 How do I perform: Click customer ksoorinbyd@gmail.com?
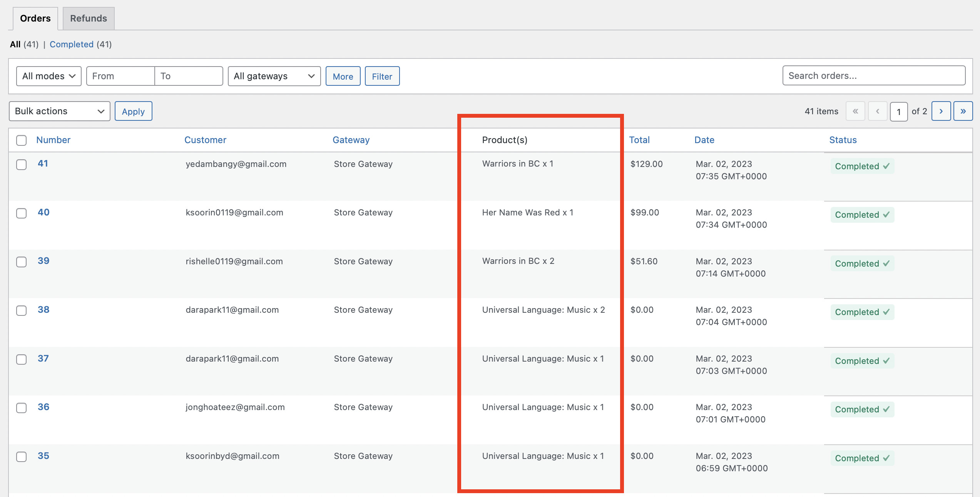[x=232, y=456]
